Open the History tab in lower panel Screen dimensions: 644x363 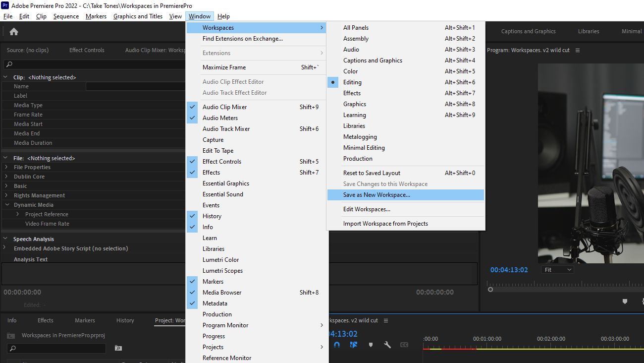coord(125,320)
